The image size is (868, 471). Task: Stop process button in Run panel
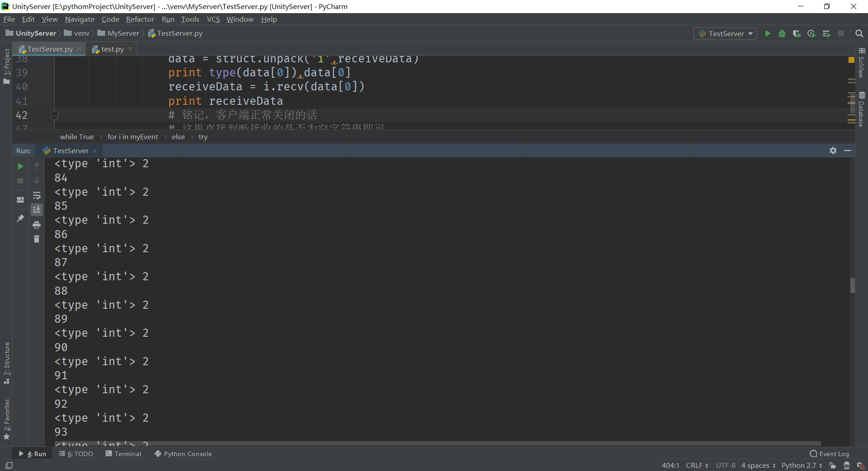[x=20, y=181]
